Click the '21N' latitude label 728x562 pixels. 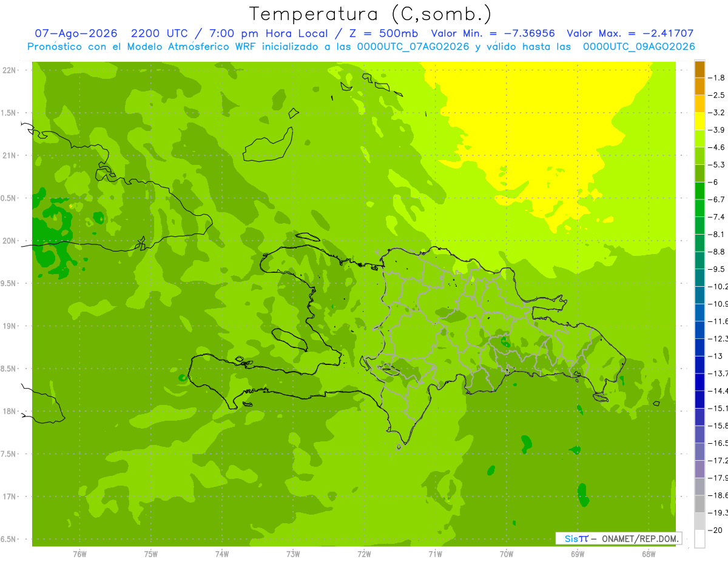[x=10, y=156]
